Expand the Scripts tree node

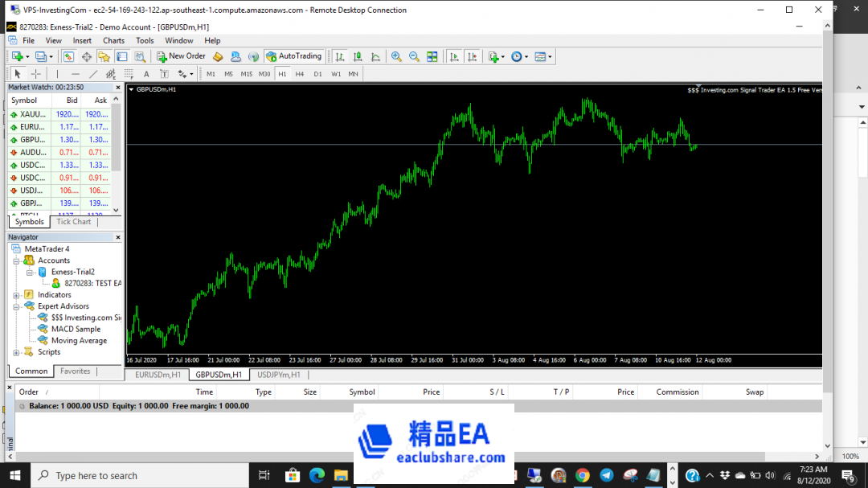pyautogui.click(x=17, y=352)
